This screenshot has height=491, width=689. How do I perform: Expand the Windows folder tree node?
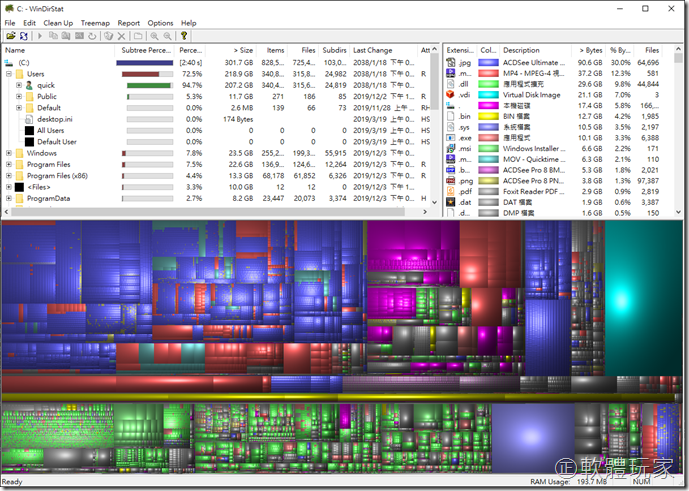coord(9,153)
